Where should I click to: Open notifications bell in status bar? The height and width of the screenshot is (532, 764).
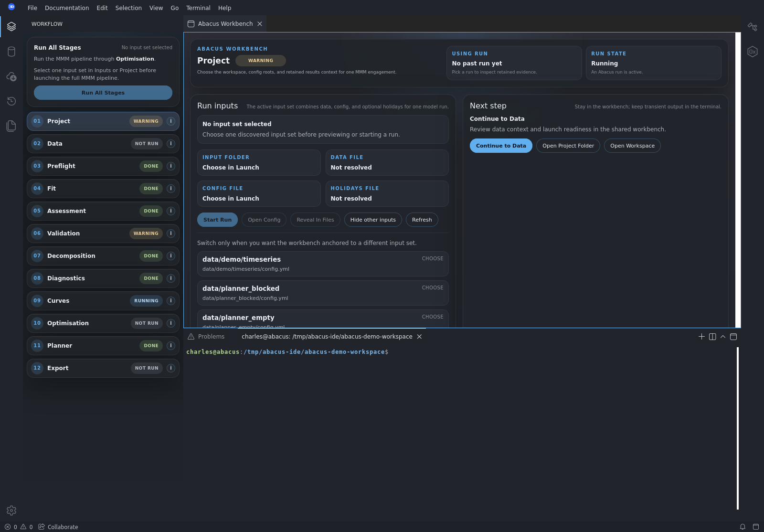click(743, 527)
